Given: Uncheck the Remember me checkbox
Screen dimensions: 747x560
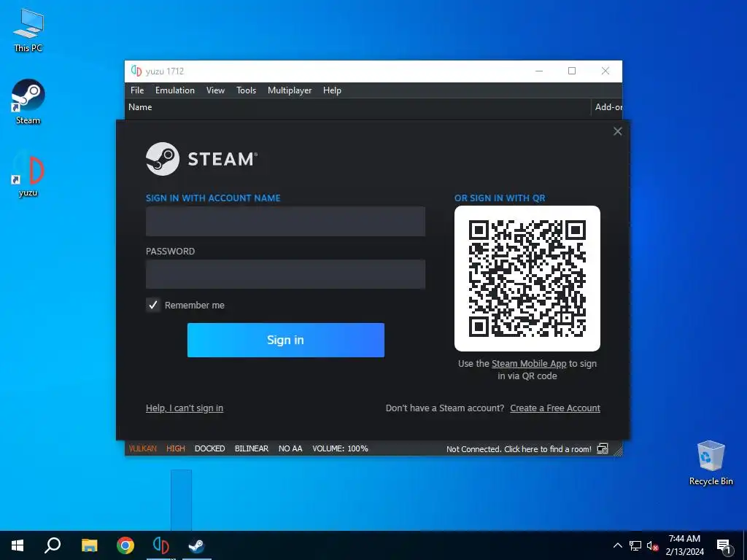Looking at the screenshot, I should click(x=153, y=305).
